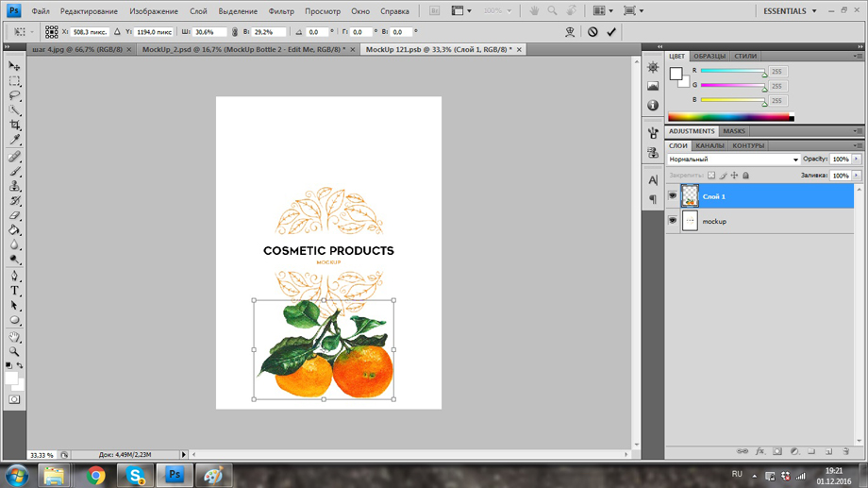Click the color spectrum ramp bar
This screenshot has height=488, width=868.
[x=730, y=118]
